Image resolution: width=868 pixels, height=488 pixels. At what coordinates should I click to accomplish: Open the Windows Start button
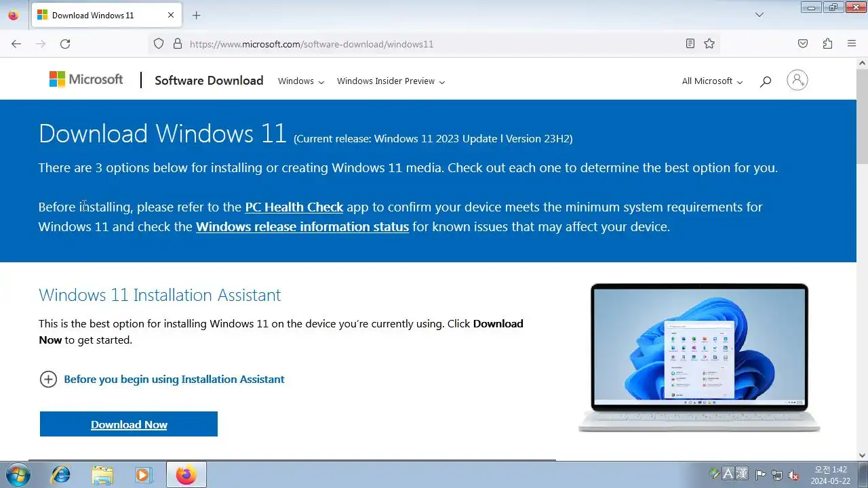[x=17, y=474]
